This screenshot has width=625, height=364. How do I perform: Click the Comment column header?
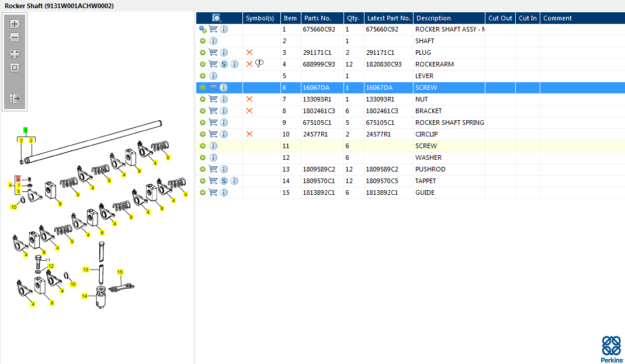click(582, 18)
